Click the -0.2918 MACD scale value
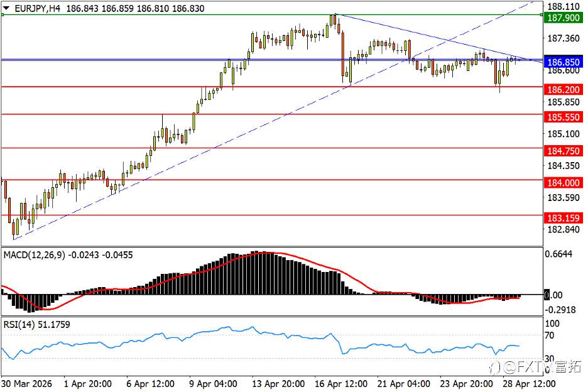Viewport: 588px width, 392px height. (560, 310)
